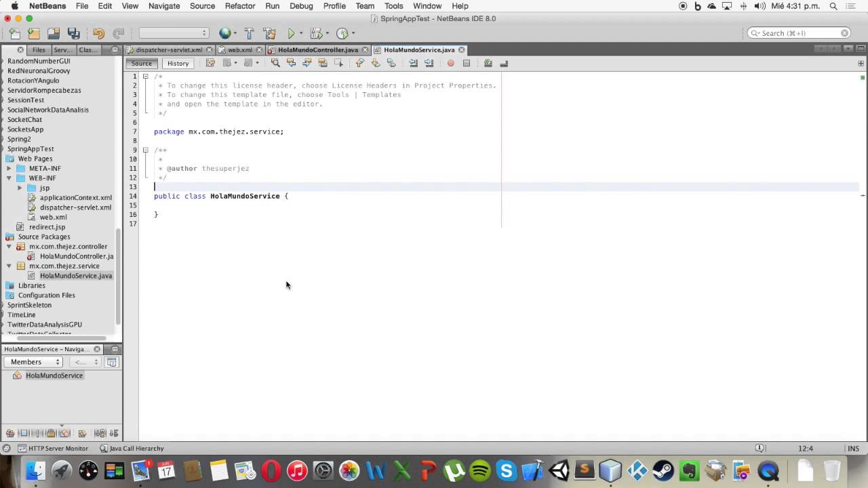Viewport: 868px width, 488px height.
Task: Stop macro recording square icon
Action: pyautogui.click(x=467, y=63)
